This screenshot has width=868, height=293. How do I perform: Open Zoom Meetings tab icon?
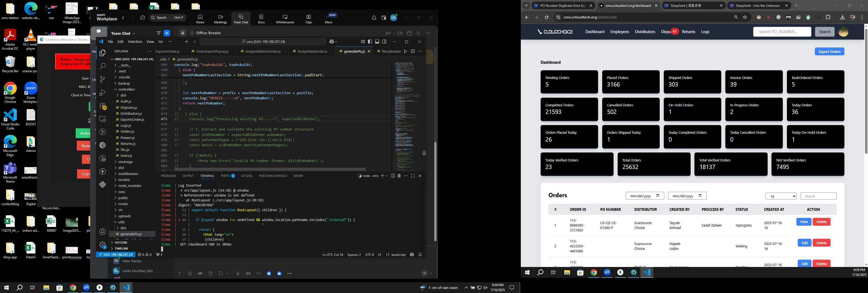coord(220,19)
